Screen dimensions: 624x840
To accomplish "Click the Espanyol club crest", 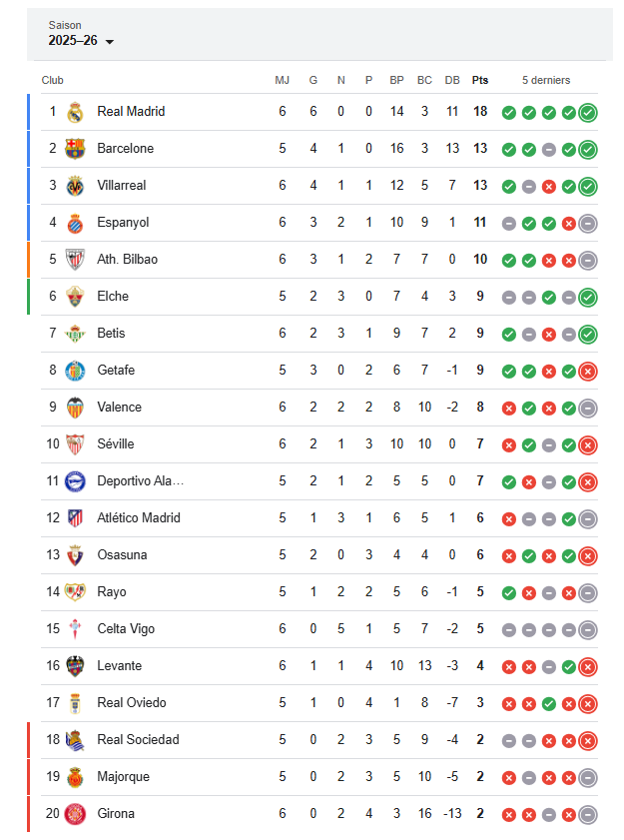I will [75, 223].
